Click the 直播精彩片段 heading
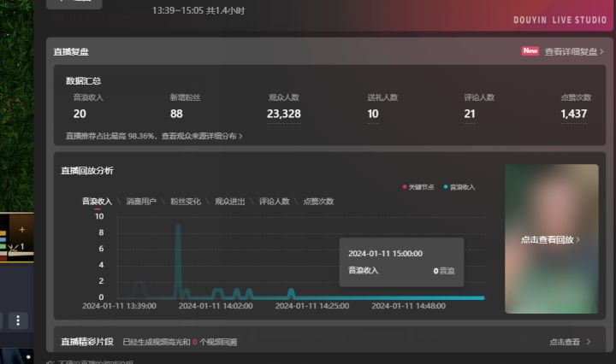 point(87,342)
